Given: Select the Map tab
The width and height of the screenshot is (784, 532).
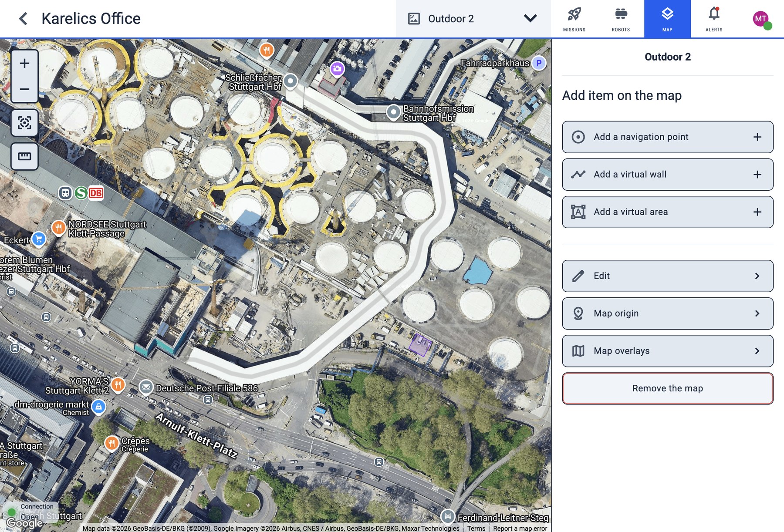Looking at the screenshot, I should click(667, 19).
